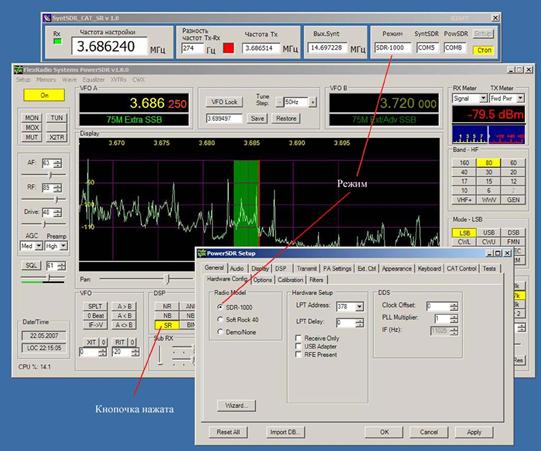The image size is (541, 451).
Task: Click the VFO Lock button
Action: [x=224, y=102]
